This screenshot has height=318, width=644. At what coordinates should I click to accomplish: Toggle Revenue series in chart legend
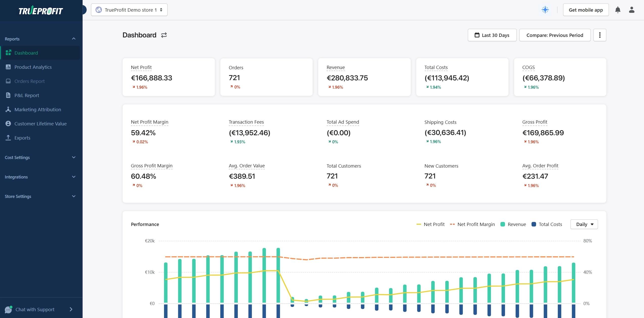[x=513, y=224]
